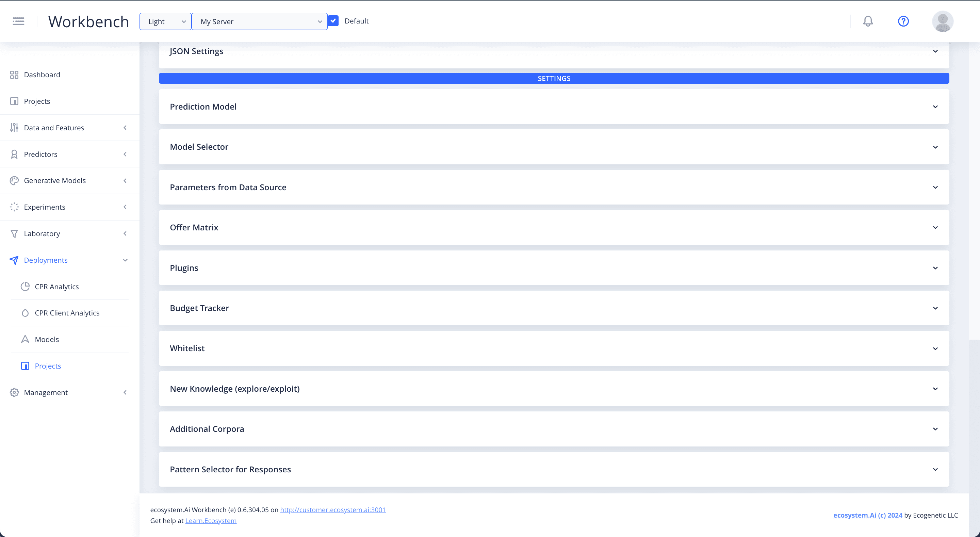Select CPR Client Analytics in sidebar

67,313
